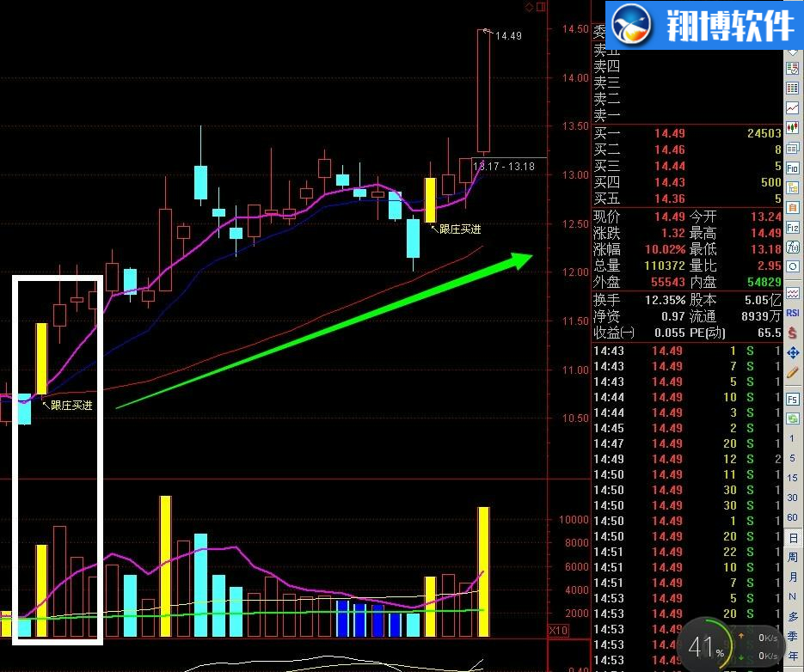Click the 量比 value 2.95
The image size is (804, 672).
[770, 266]
